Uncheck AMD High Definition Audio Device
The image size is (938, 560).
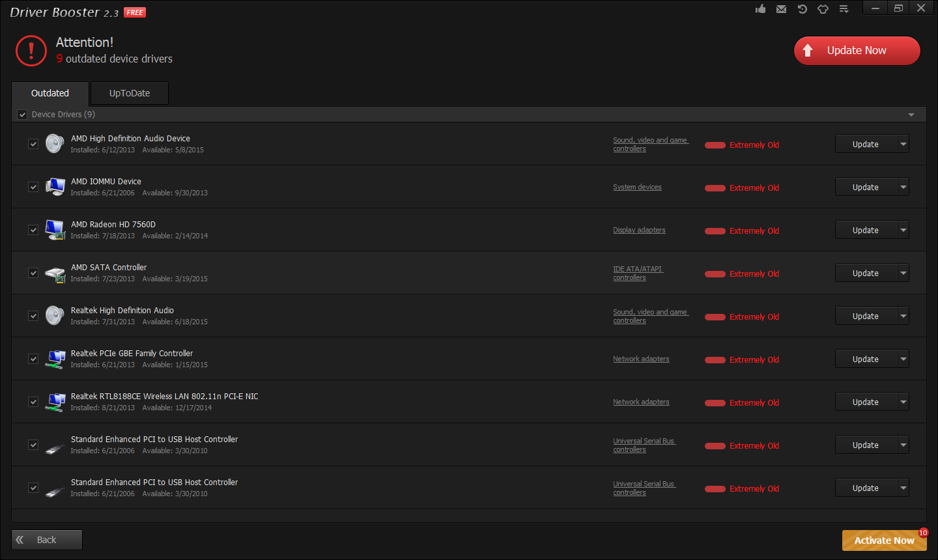tap(33, 144)
